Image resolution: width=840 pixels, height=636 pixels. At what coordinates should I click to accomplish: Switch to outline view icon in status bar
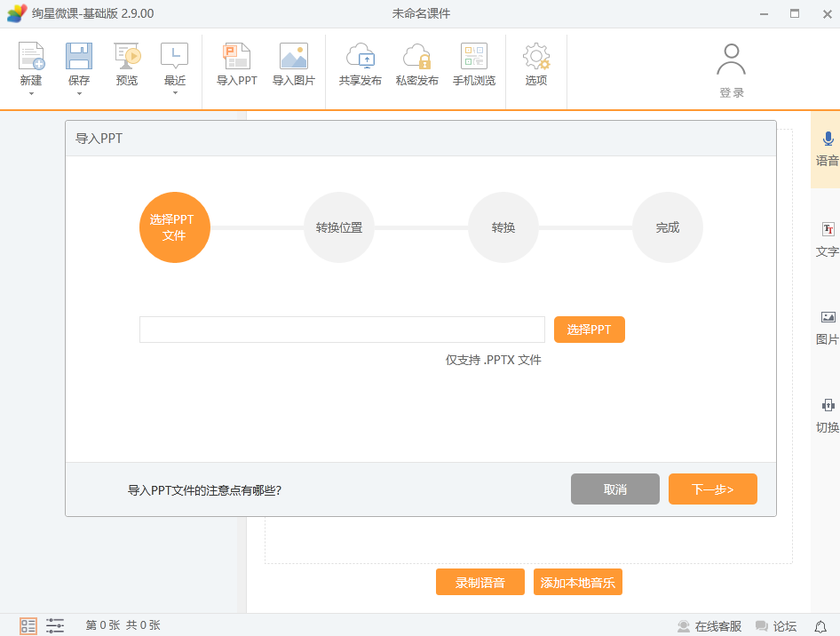tap(55, 625)
